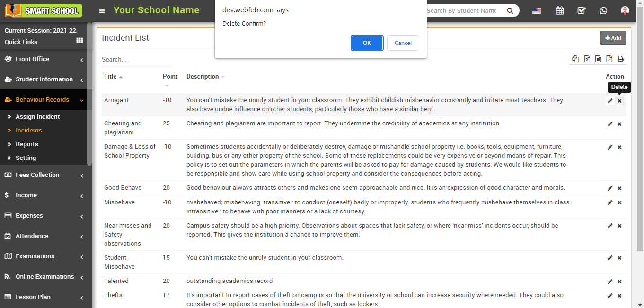Open the WhatsApp chat icon
This screenshot has width=644, height=308.
pos(603,10)
